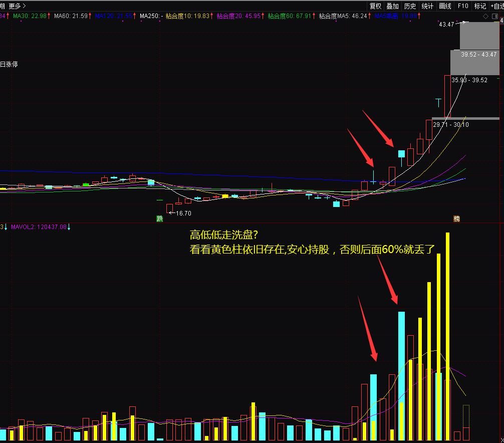Click the tallest yellow volume bar
The width and height of the screenshot is (504, 443).
click(448, 336)
